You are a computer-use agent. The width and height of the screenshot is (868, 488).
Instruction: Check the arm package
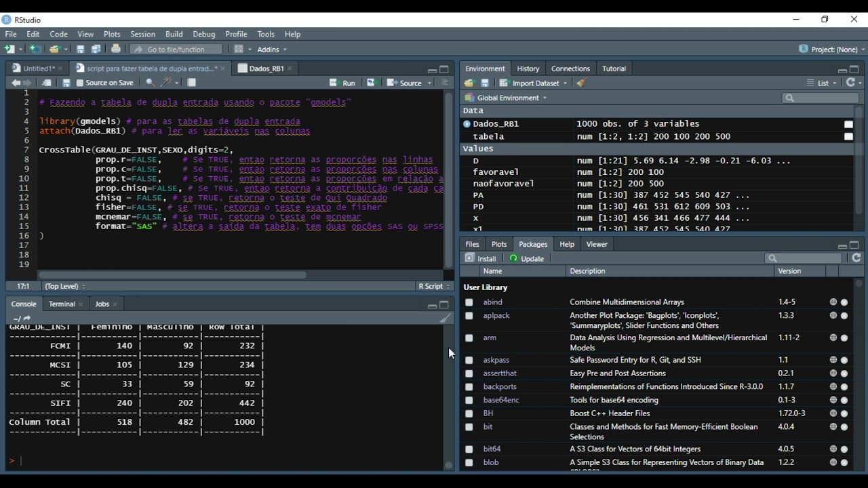click(469, 338)
